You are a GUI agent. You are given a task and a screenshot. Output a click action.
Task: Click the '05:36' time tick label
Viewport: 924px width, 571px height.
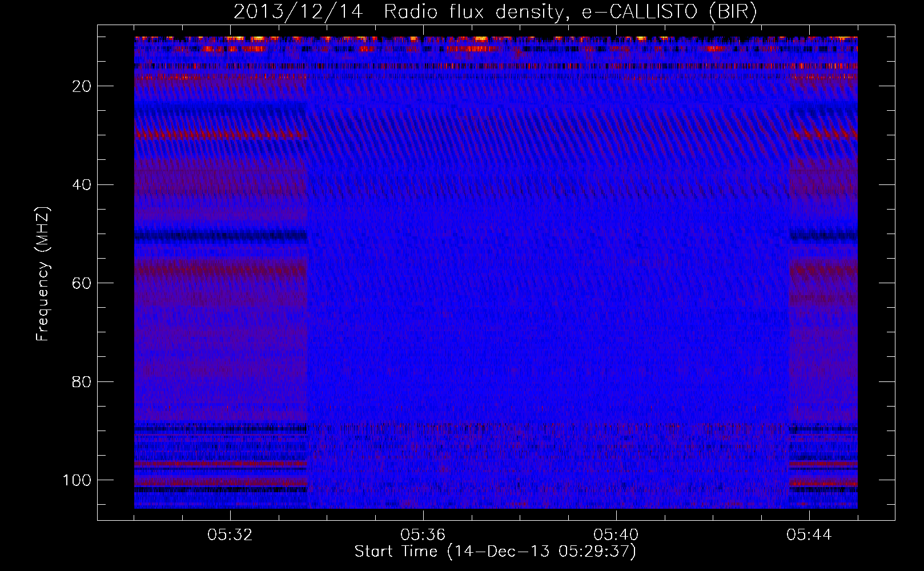tap(423, 535)
